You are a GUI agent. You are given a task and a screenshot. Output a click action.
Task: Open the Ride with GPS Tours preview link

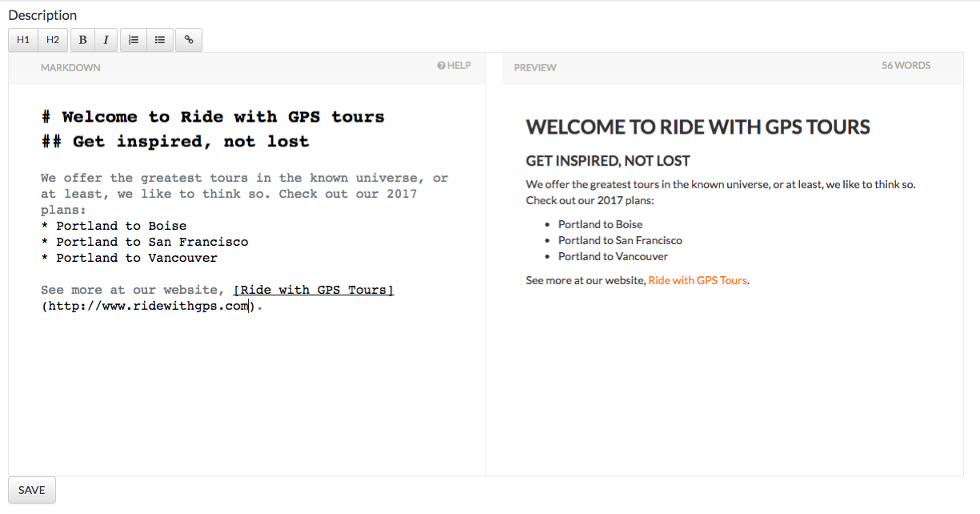pyautogui.click(x=698, y=280)
